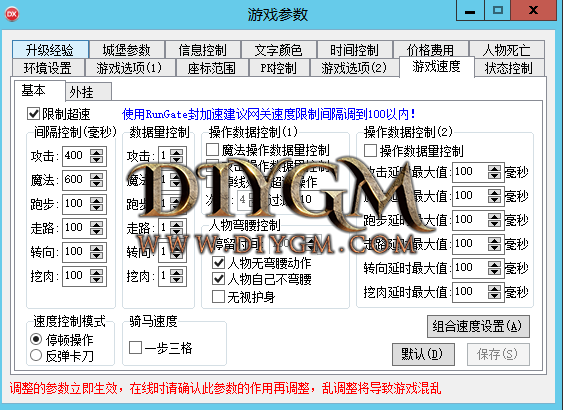Check the 无视护身 option
Viewport: 563px width, 410px height.
(x=219, y=297)
